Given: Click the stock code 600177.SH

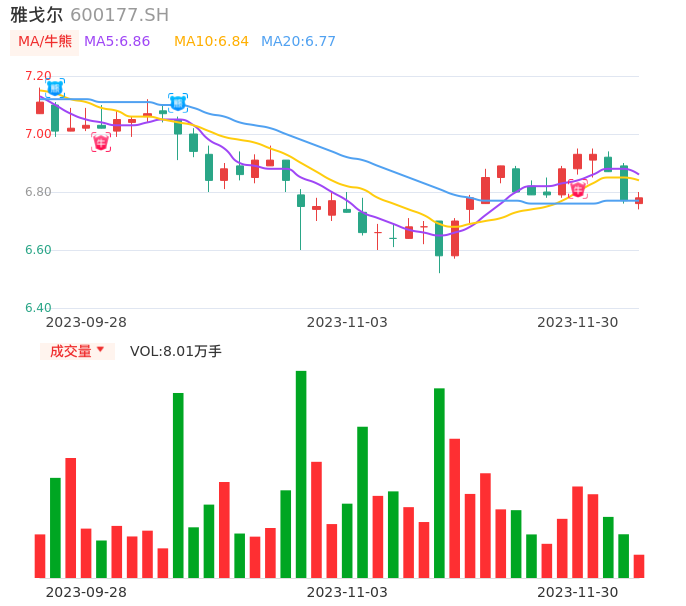Looking at the screenshot, I should pyautogui.click(x=120, y=15).
